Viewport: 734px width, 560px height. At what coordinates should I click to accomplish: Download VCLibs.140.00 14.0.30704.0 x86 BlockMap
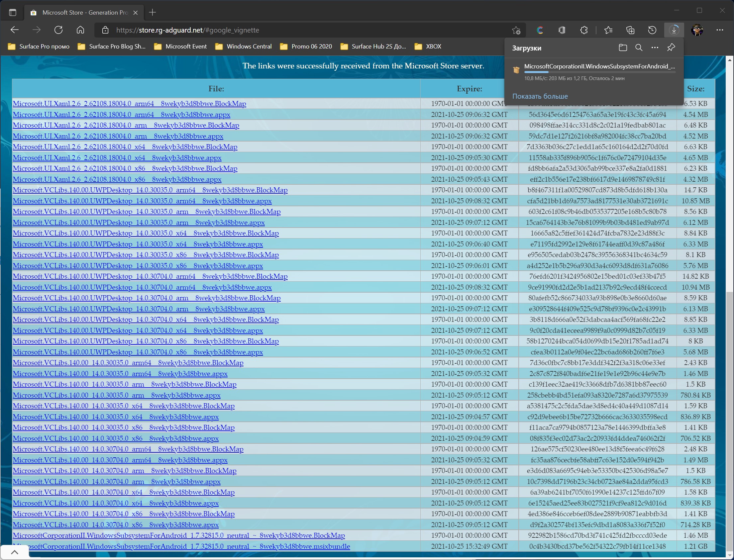click(x=124, y=514)
